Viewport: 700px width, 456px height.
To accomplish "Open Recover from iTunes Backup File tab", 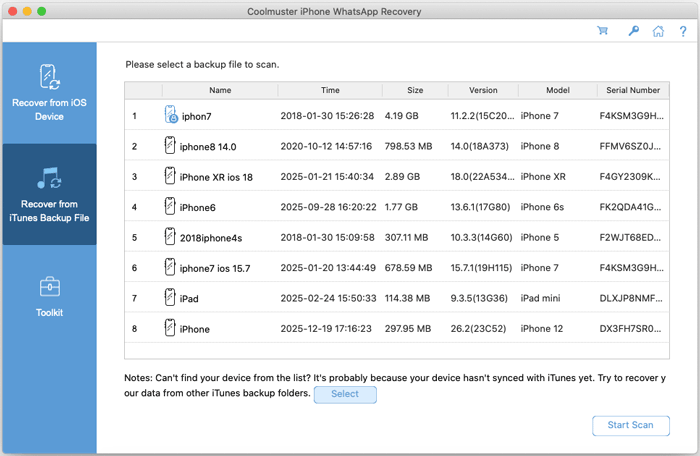I will (49, 194).
